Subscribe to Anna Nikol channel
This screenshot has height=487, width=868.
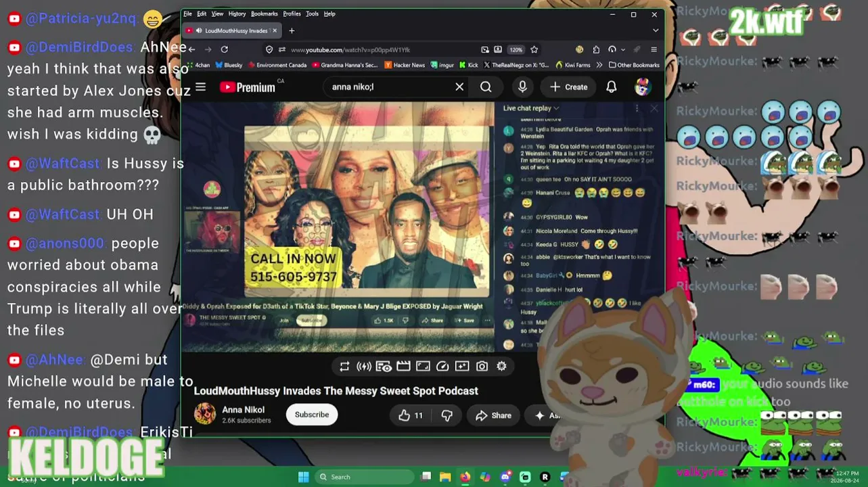point(312,415)
